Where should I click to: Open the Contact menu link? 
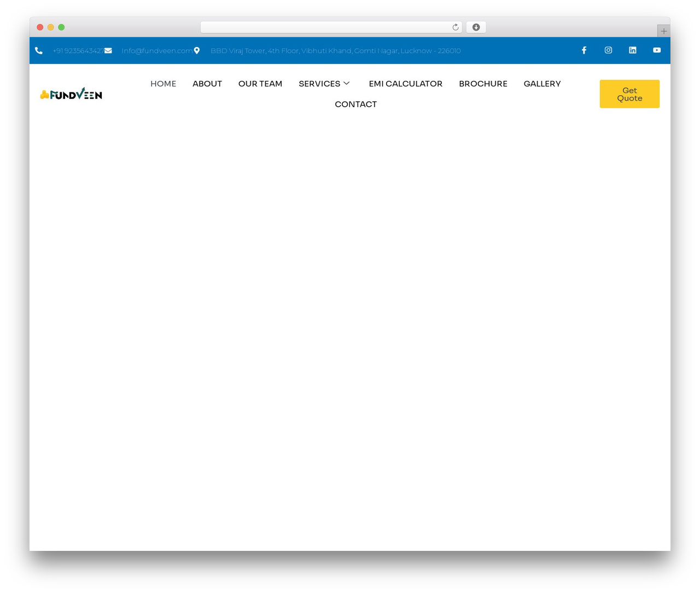coord(356,104)
